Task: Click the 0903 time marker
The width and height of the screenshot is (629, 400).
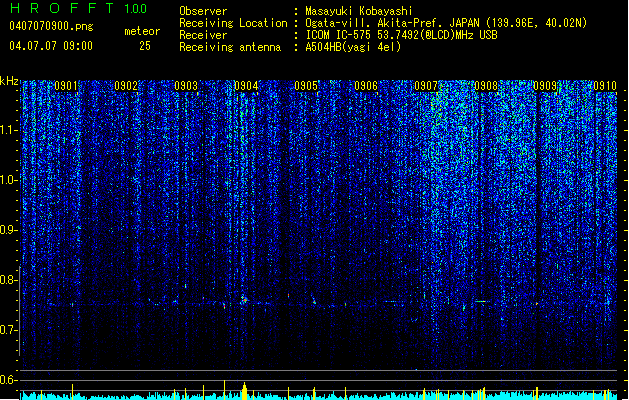Action: [x=186, y=86]
